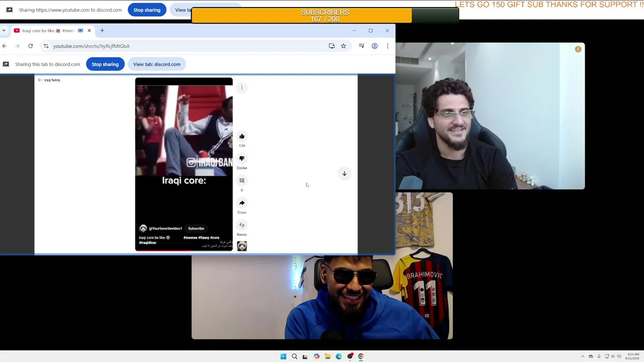Open the Windows Start menu

pyautogui.click(x=283, y=356)
